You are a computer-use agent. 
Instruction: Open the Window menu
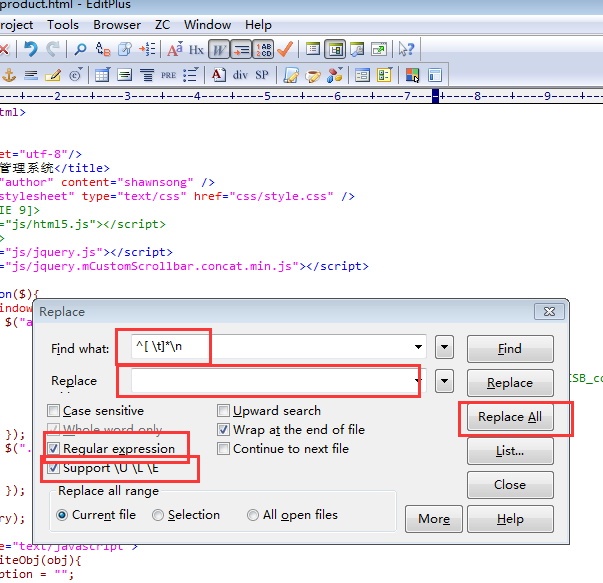tap(207, 25)
